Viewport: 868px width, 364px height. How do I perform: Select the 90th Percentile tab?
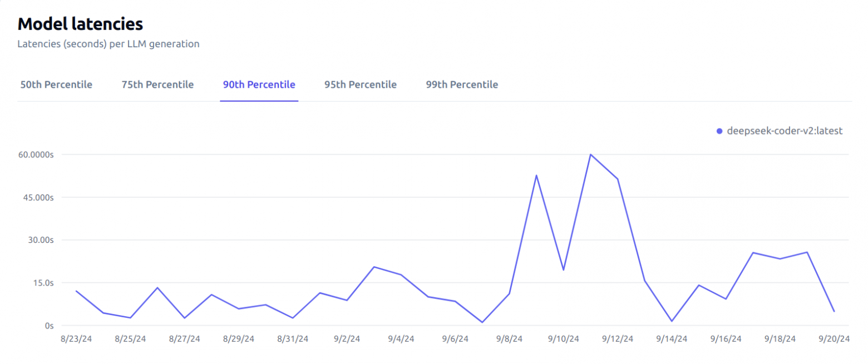(259, 84)
